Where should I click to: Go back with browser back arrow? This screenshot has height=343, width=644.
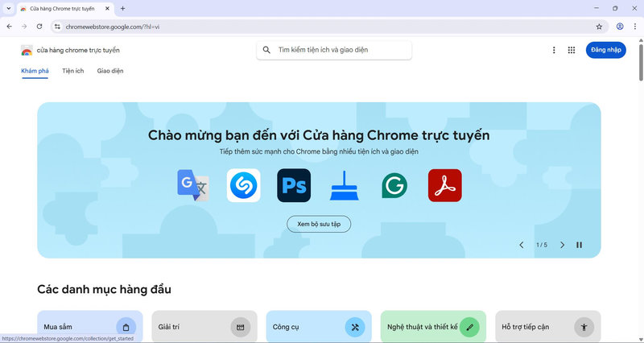[9, 27]
